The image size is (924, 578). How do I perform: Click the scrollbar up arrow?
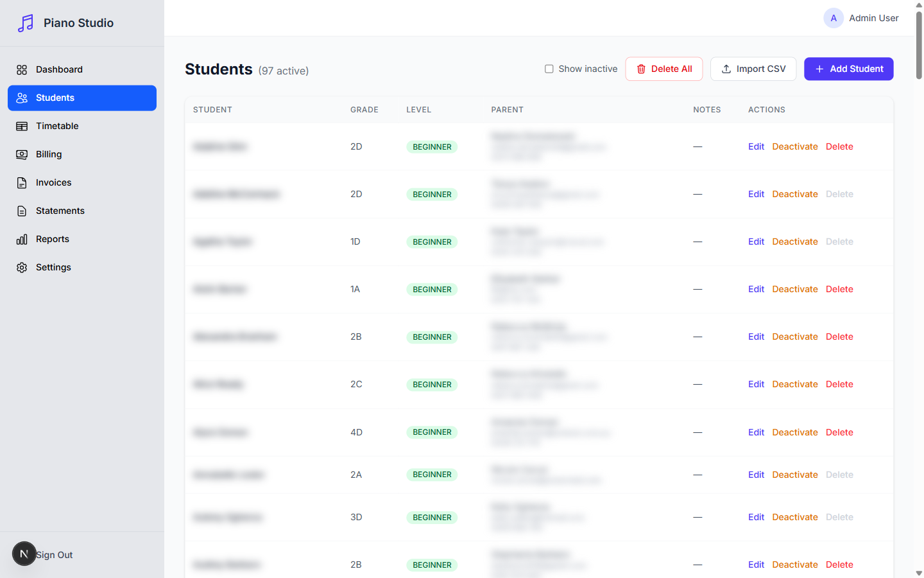pyautogui.click(x=919, y=4)
